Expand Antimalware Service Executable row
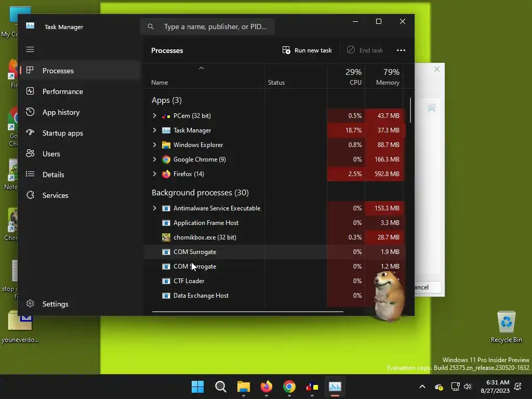 tap(154, 208)
